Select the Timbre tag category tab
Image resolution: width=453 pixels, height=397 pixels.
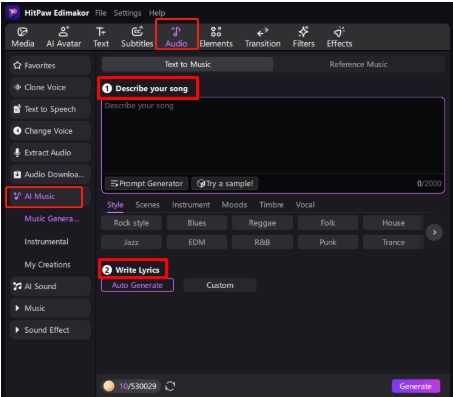pos(271,205)
